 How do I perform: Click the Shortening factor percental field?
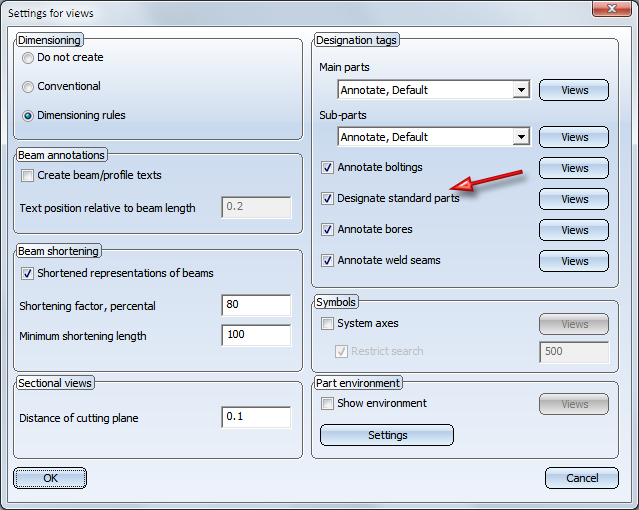coord(256,305)
